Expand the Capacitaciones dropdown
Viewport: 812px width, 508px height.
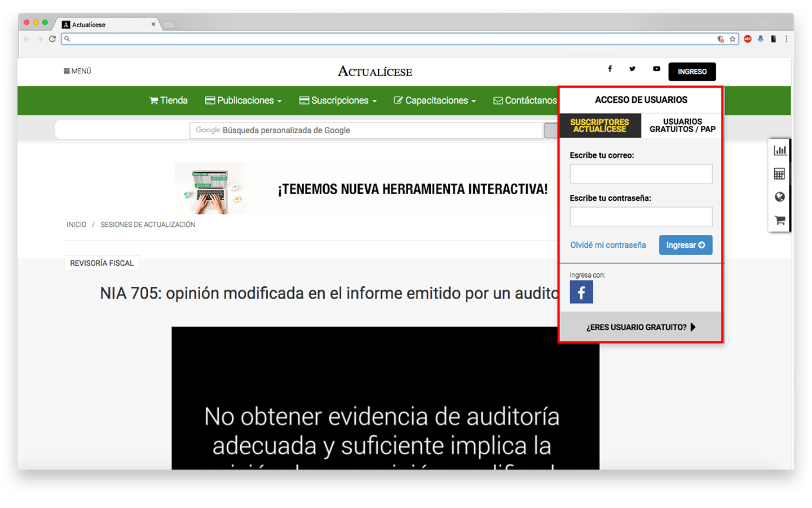435,100
